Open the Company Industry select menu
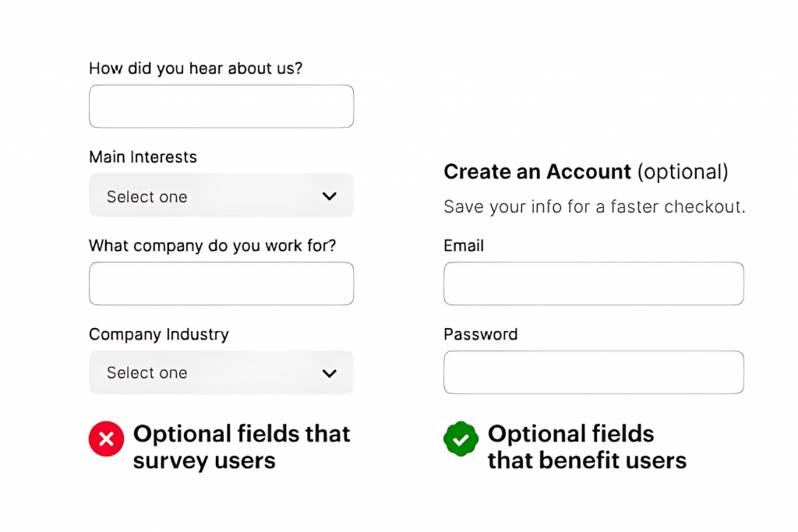This screenshot has height=532, width=798. tap(221, 372)
